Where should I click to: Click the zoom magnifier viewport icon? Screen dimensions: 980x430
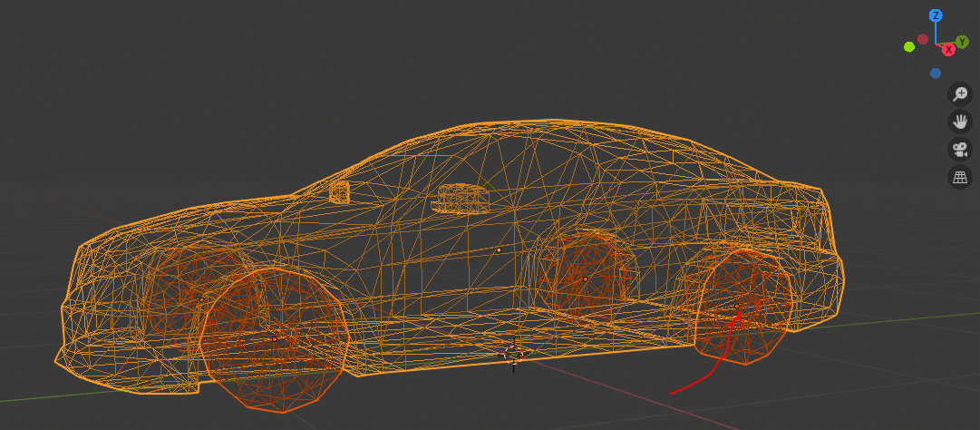(960, 93)
